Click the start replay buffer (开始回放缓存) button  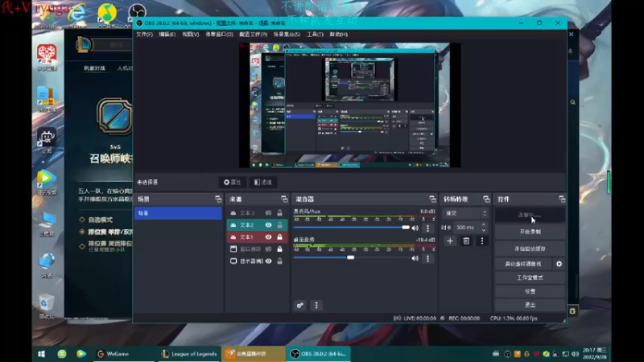click(x=530, y=249)
